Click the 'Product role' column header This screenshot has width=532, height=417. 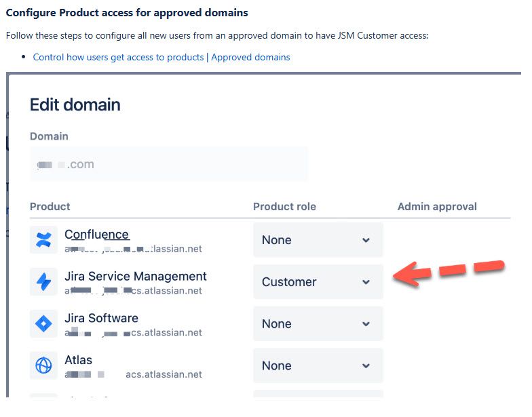[284, 206]
